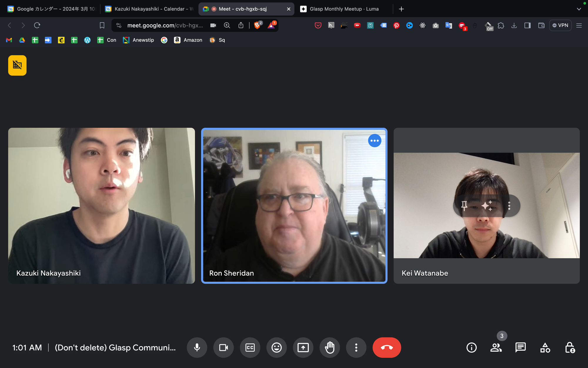Image resolution: width=588 pixels, height=368 pixels.
Task: Mute the microphone in the call
Action: pos(197,347)
